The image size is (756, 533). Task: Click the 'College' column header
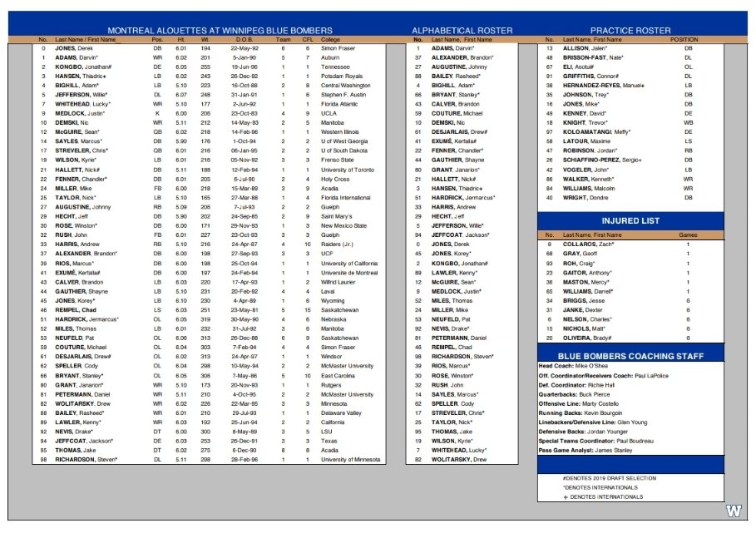pyautogui.click(x=330, y=40)
